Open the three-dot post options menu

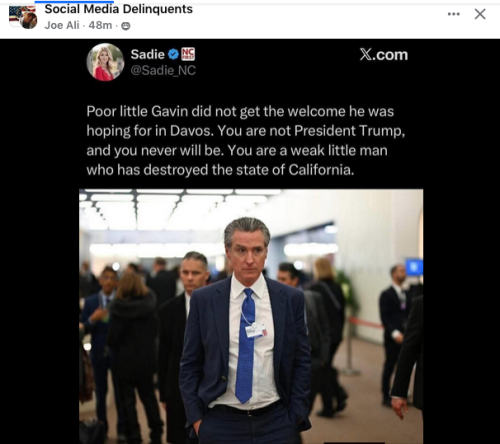(454, 14)
